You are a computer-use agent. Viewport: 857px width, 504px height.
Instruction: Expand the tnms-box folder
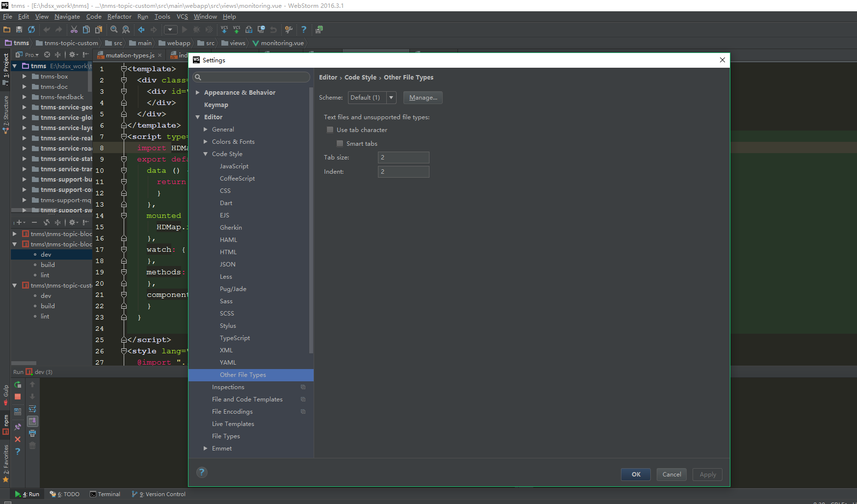tap(24, 76)
